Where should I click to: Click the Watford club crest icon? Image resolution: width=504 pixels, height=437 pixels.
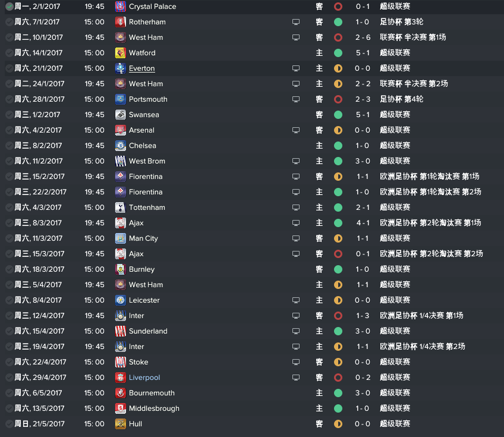120,53
